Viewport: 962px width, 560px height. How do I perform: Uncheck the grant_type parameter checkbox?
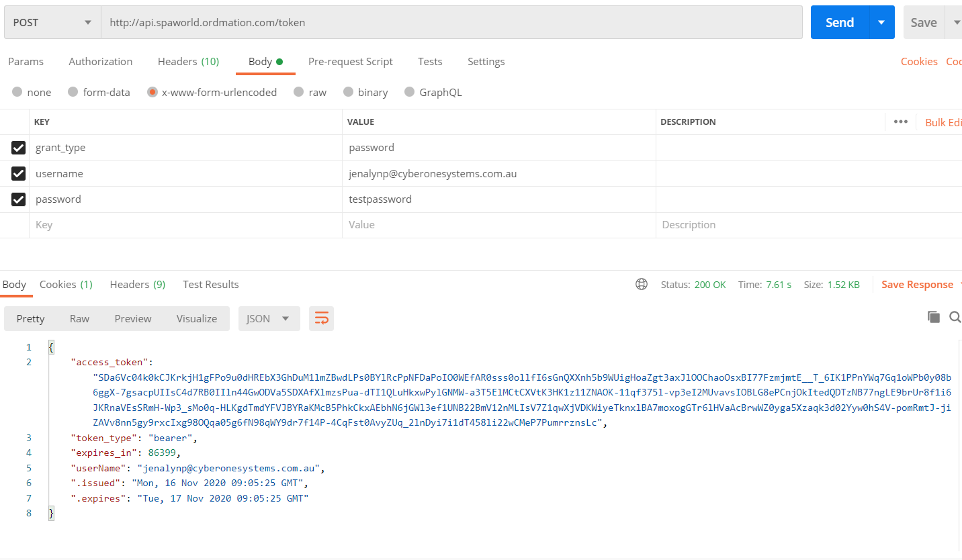click(x=19, y=148)
